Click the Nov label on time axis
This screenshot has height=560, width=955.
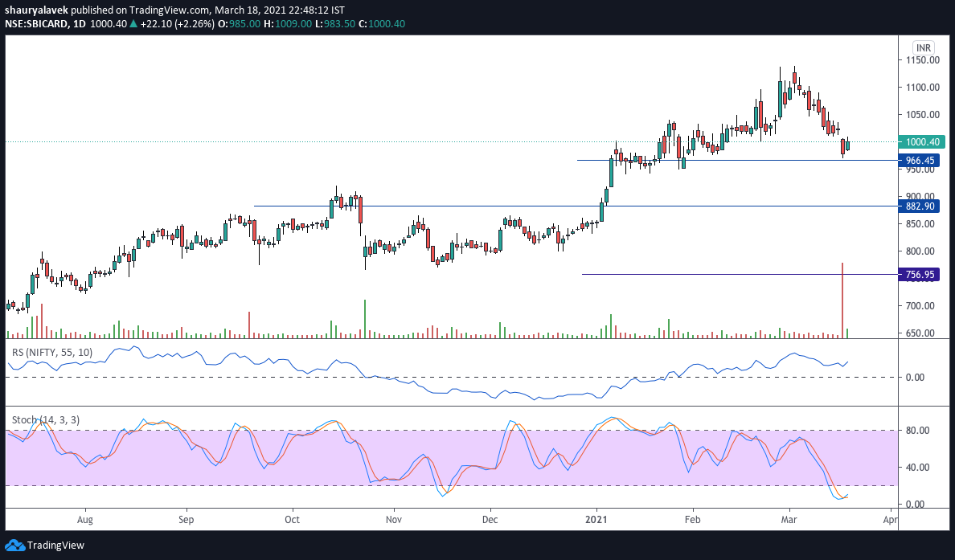click(x=394, y=519)
